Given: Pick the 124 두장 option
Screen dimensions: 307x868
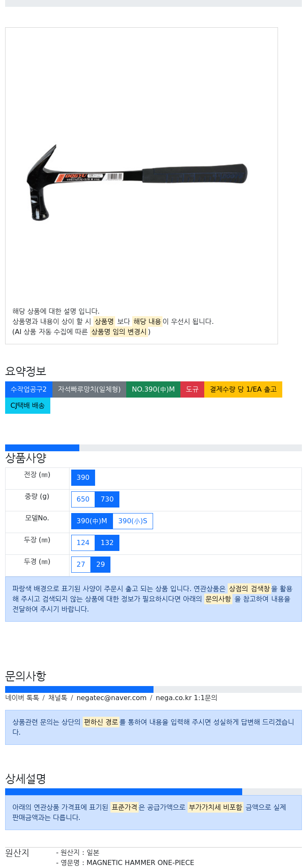Looking at the screenshot, I should click(83, 543).
